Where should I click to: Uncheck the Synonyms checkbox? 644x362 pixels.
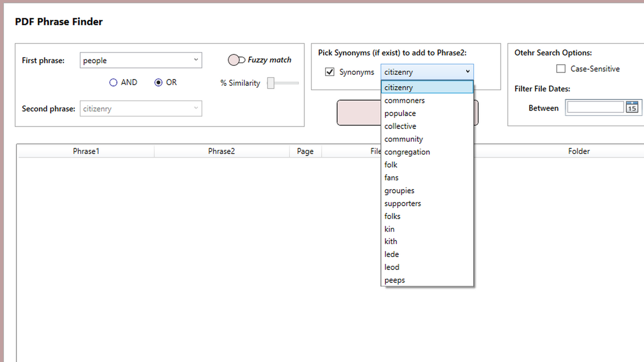(330, 72)
